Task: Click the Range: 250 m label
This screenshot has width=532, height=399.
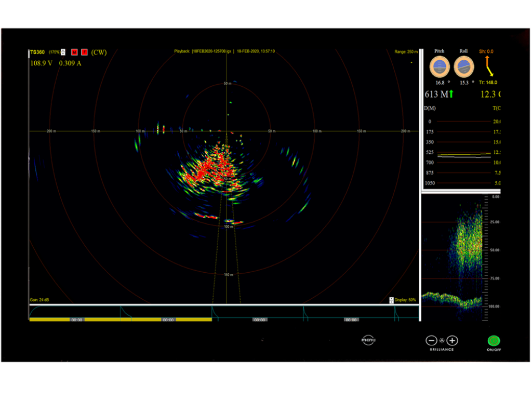Action: [x=406, y=52]
